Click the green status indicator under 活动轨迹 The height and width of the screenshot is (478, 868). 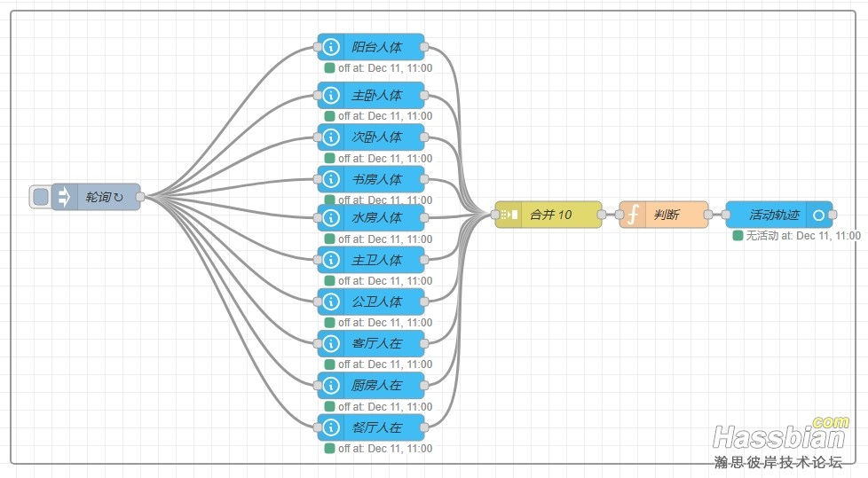[738, 236]
